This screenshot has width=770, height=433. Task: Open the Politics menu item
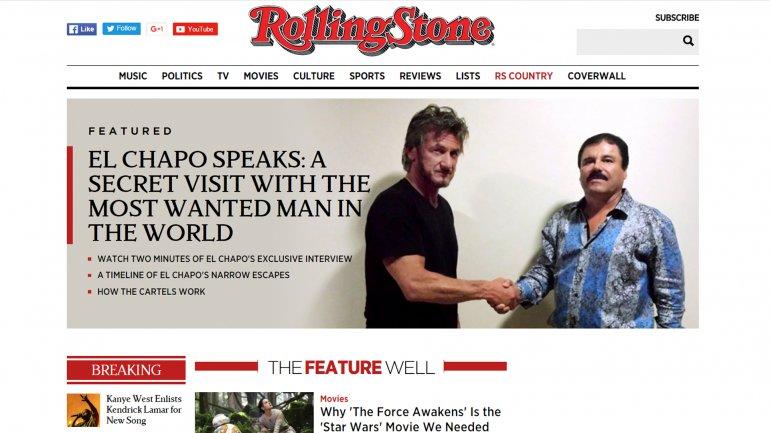click(182, 76)
